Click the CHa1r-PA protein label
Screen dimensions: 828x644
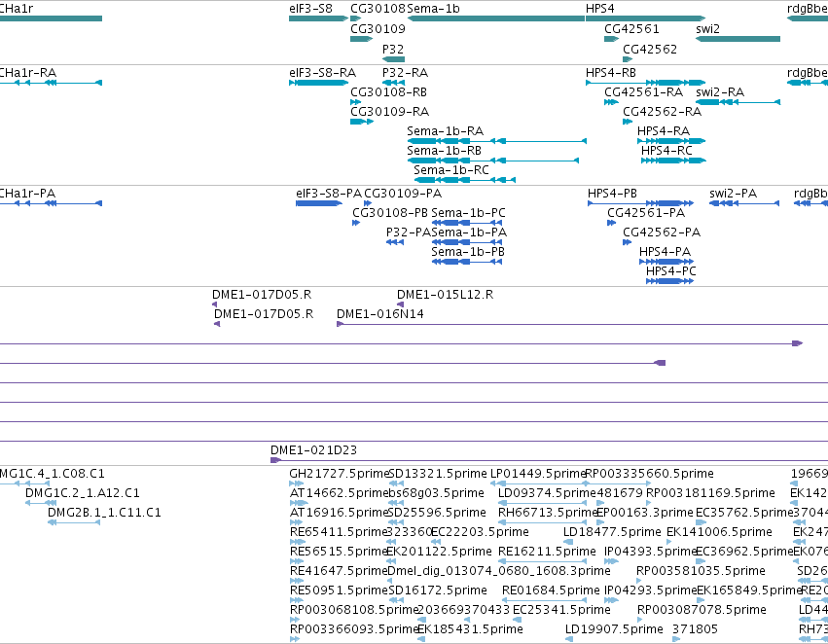27,194
